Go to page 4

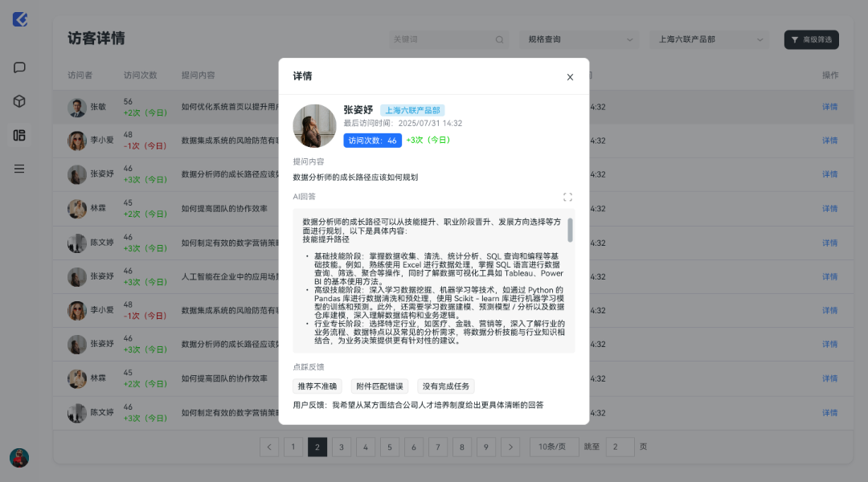pyautogui.click(x=366, y=447)
